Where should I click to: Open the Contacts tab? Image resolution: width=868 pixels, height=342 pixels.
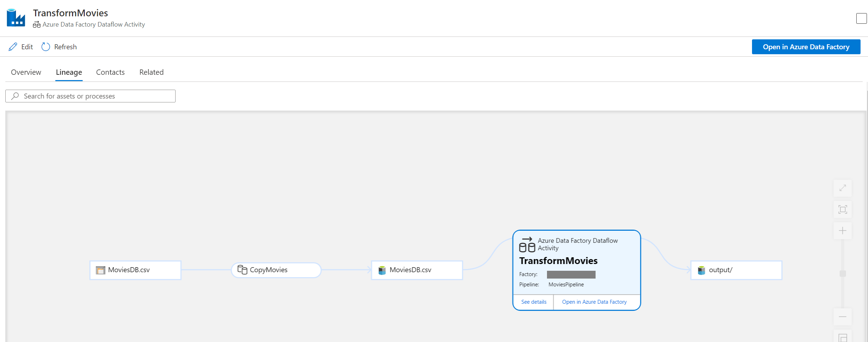[110, 72]
